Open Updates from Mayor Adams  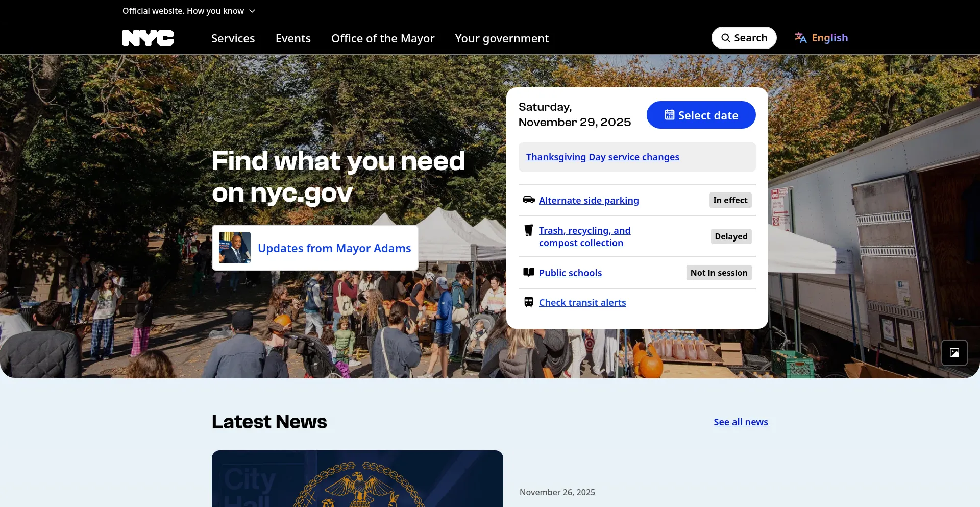334,248
